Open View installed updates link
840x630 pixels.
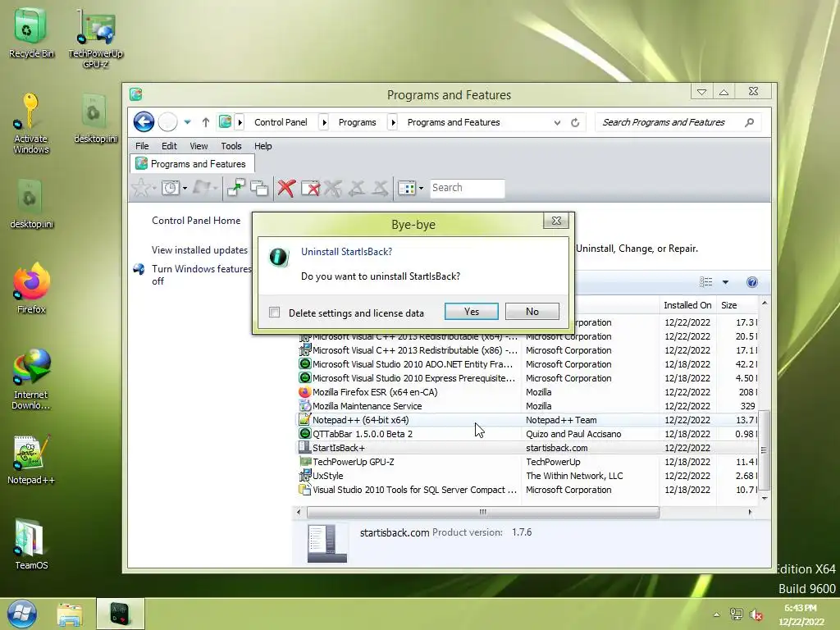click(x=199, y=250)
